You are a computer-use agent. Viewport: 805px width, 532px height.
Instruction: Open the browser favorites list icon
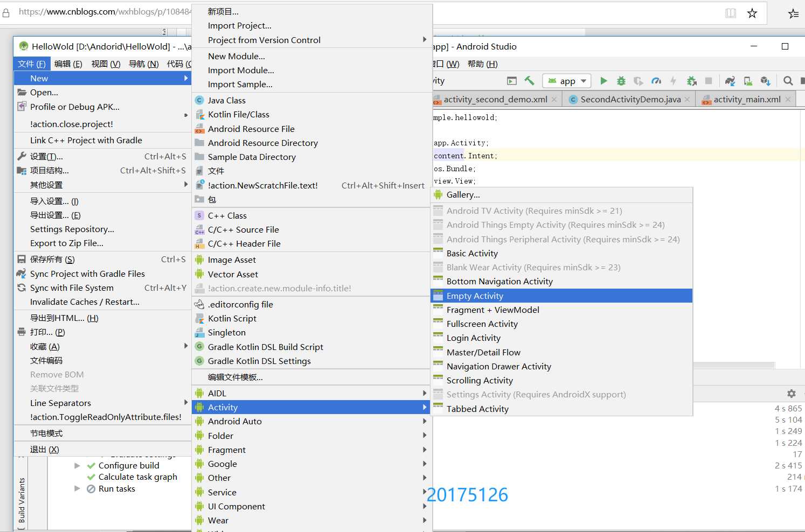(793, 13)
